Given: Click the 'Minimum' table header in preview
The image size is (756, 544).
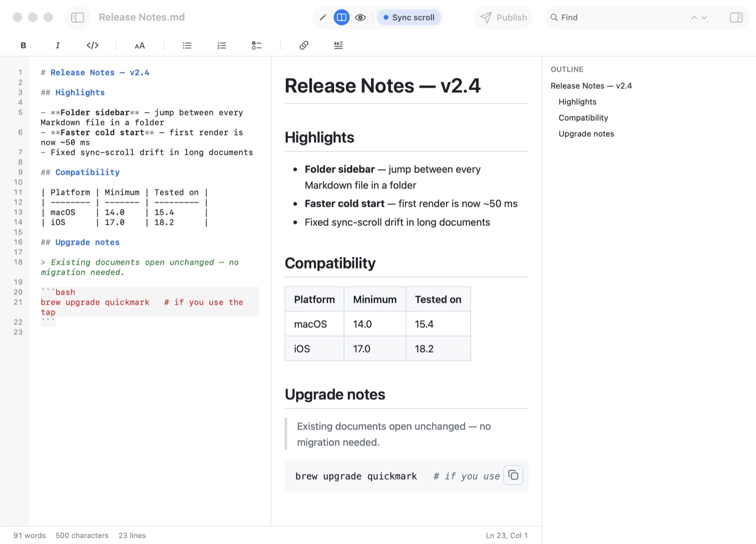Looking at the screenshot, I should 375,299.
